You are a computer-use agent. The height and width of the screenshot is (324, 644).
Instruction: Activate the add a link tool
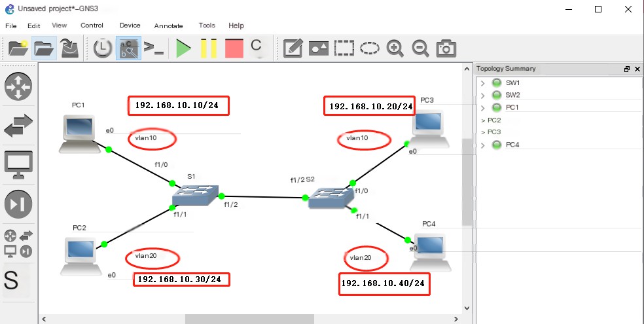(12, 280)
